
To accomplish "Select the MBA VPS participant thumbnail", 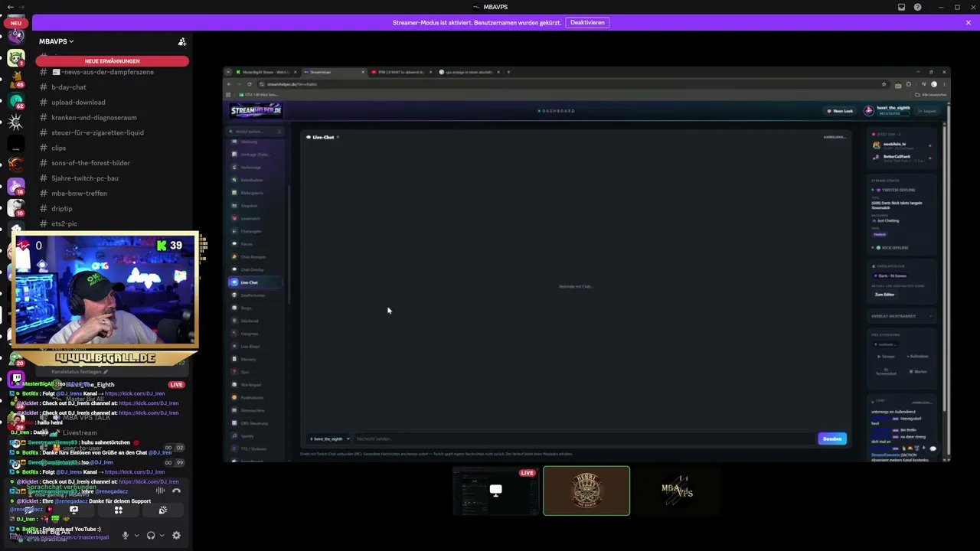I will pos(678,491).
